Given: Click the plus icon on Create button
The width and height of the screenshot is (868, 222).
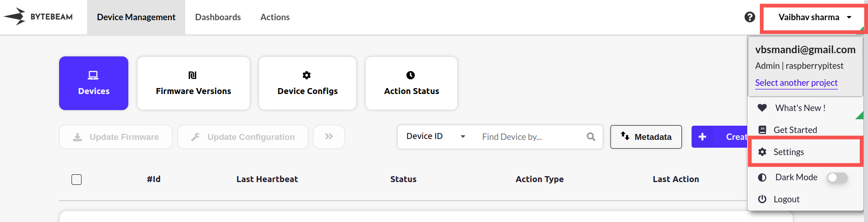Looking at the screenshot, I should point(702,137).
